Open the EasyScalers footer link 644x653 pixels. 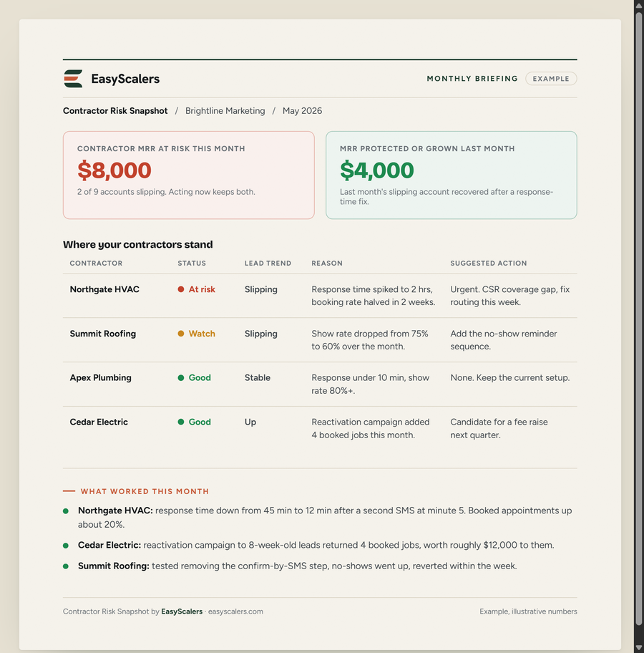(182, 611)
